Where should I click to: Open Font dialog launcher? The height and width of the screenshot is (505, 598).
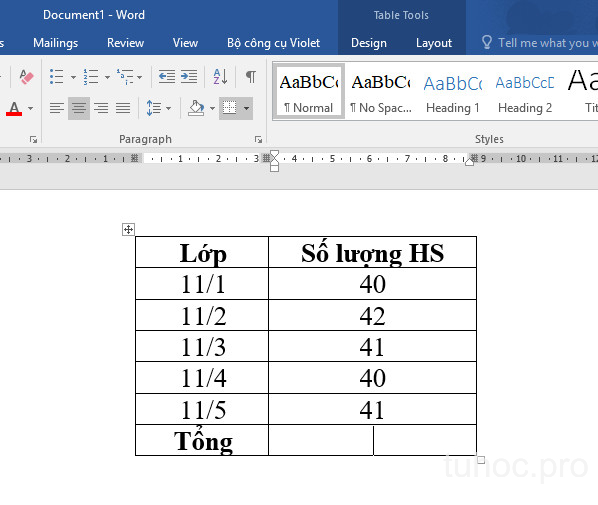click(34, 140)
